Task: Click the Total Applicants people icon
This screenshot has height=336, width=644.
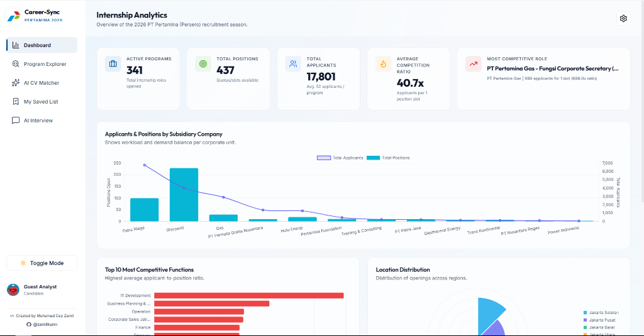Action: pyautogui.click(x=293, y=64)
